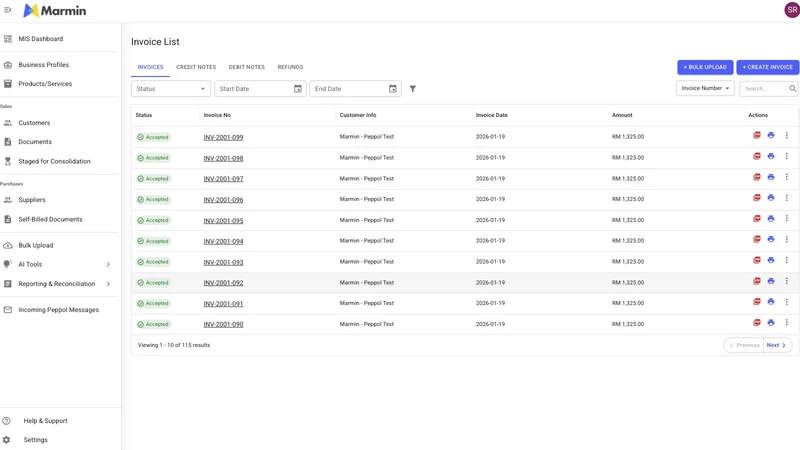
Task: Download PDF for INV-2001-098
Action: [x=757, y=156]
